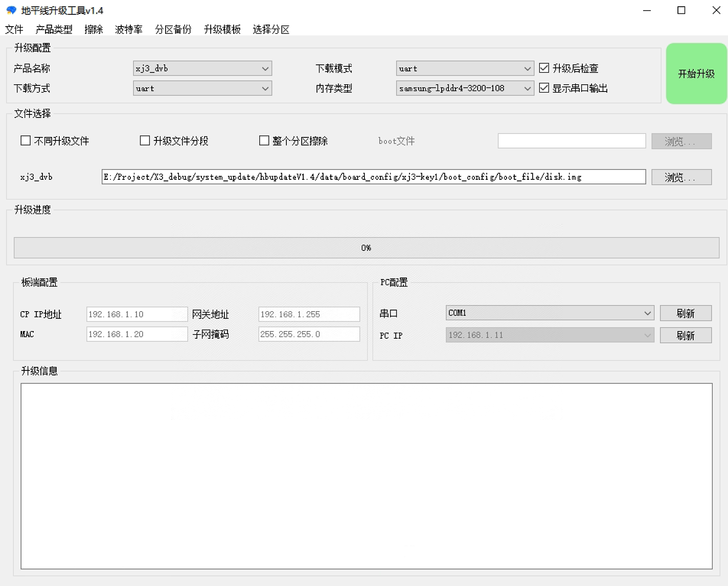Image resolution: width=728 pixels, height=586 pixels.
Task: Open the 文件 menu
Action: [14, 29]
